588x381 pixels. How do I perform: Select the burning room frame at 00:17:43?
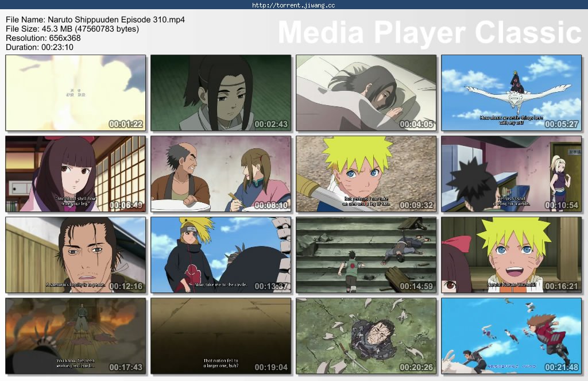pyautogui.click(x=76, y=336)
